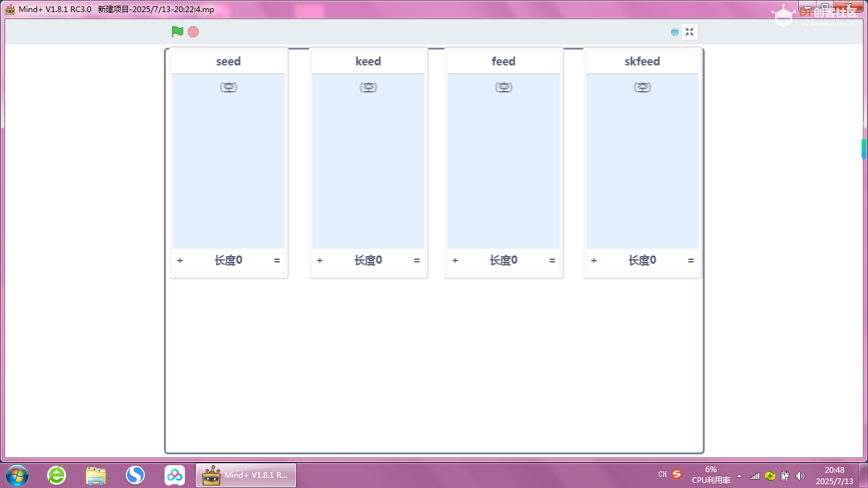868x488 pixels.
Task: Launch Sogou browser from the taskbar
Action: [x=135, y=475]
